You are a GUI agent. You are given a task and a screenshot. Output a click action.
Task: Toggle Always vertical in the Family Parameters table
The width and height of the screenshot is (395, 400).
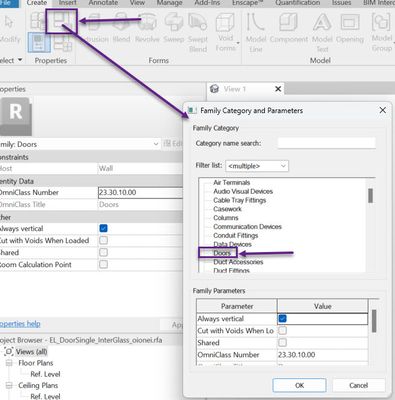click(282, 318)
